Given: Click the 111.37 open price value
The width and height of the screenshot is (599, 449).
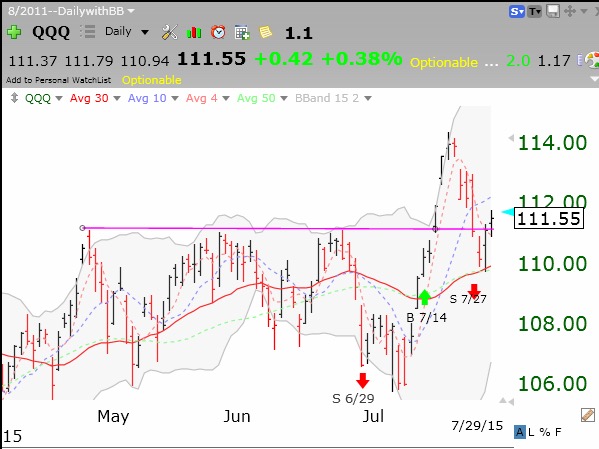Looking at the screenshot, I should tap(33, 61).
